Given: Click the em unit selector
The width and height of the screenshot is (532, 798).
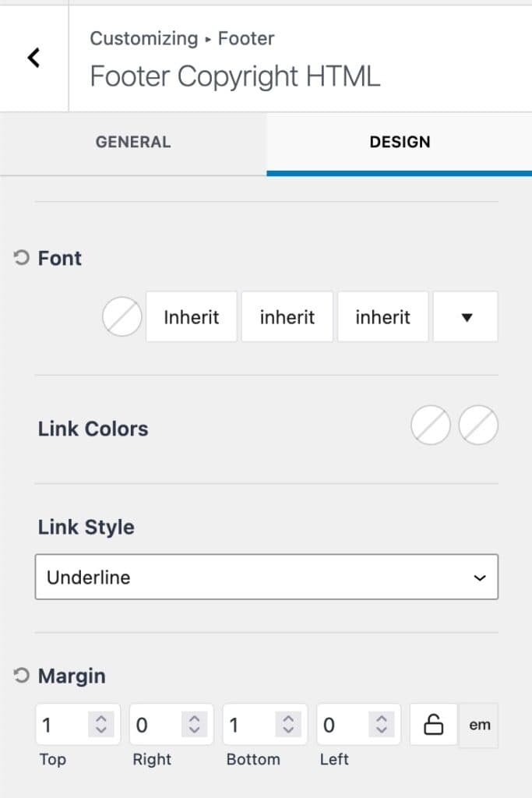Looking at the screenshot, I should point(478,725).
